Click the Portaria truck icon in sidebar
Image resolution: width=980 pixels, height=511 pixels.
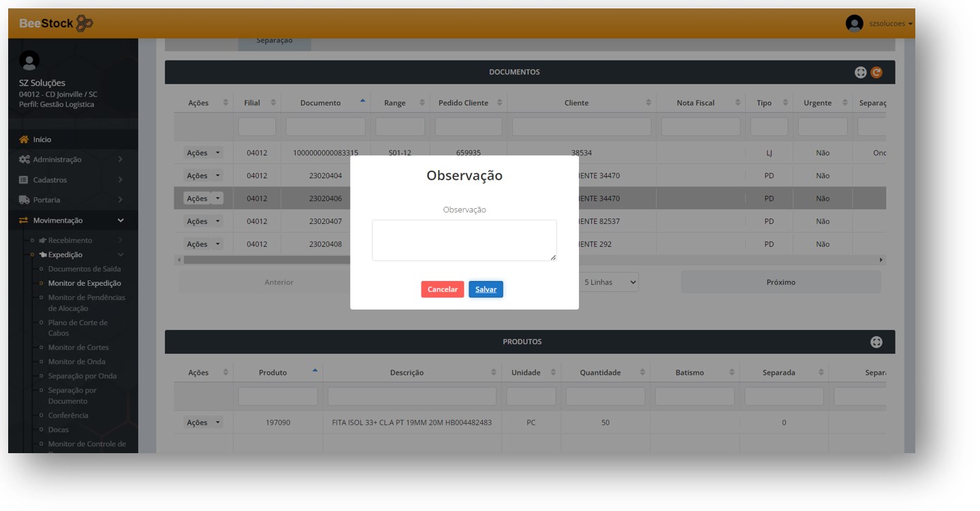pos(25,200)
